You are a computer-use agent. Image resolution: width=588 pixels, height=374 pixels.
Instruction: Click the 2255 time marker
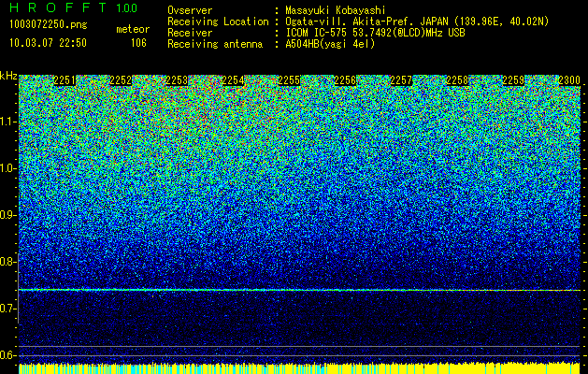click(x=289, y=80)
